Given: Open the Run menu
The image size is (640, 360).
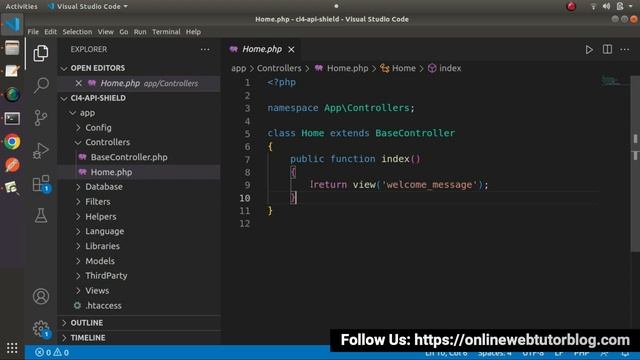Looking at the screenshot, I should click(140, 32).
